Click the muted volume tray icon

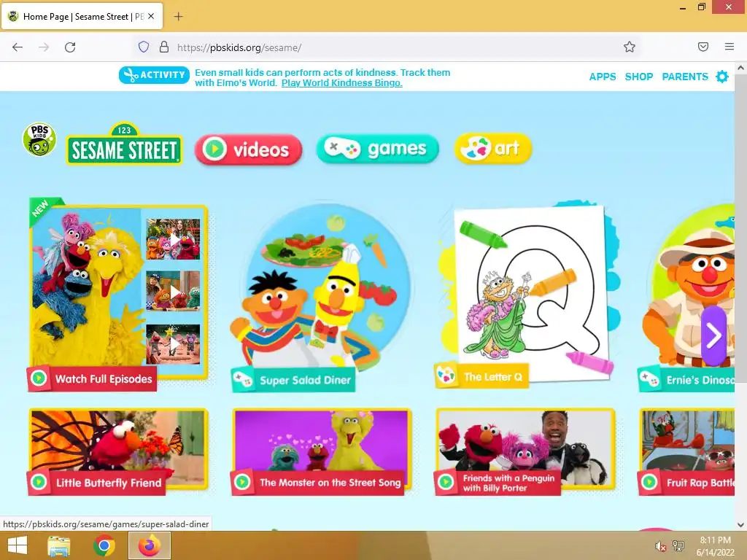click(x=660, y=546)
